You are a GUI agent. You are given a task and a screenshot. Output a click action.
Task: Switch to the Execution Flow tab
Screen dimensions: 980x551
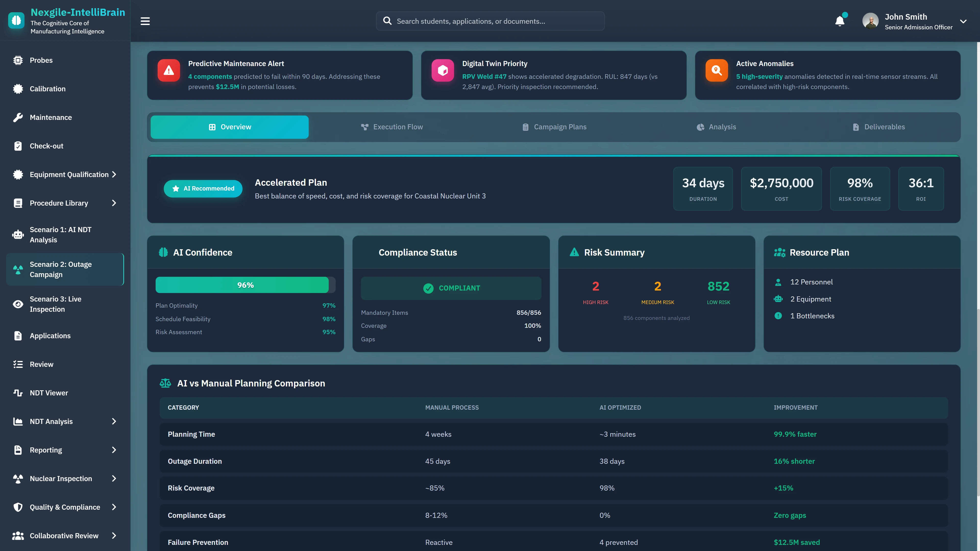(x=392, y=127)
